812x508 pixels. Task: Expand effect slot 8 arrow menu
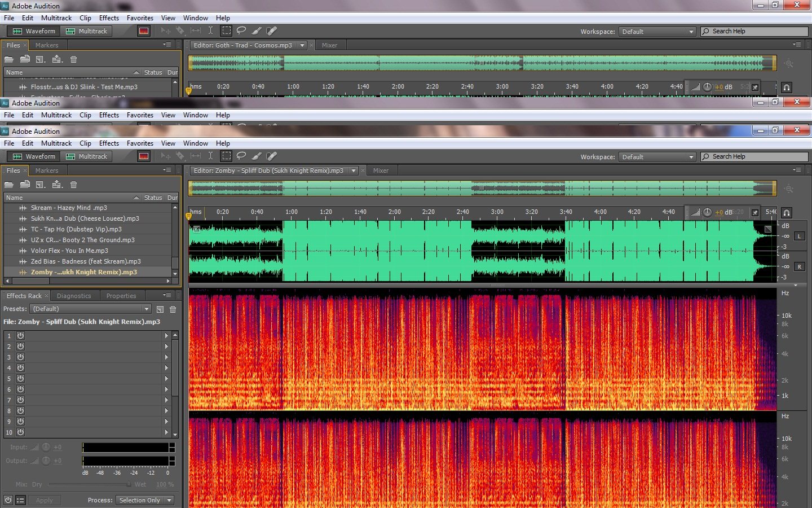pyautogui.click(x=166, y=410)
